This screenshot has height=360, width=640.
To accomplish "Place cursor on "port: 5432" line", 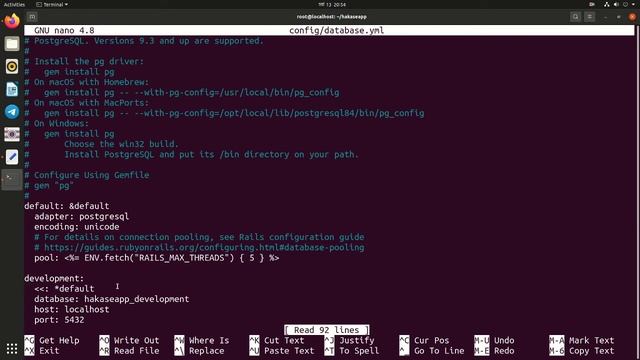I will (59, 320).
